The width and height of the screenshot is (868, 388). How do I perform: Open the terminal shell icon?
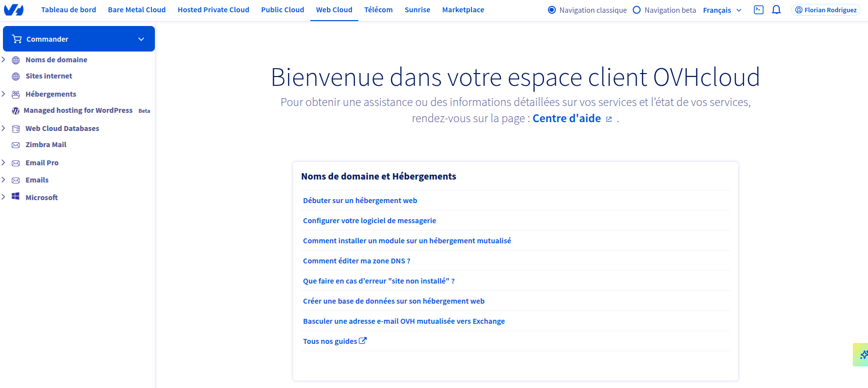pyautogui.click(x=759, y=10)
